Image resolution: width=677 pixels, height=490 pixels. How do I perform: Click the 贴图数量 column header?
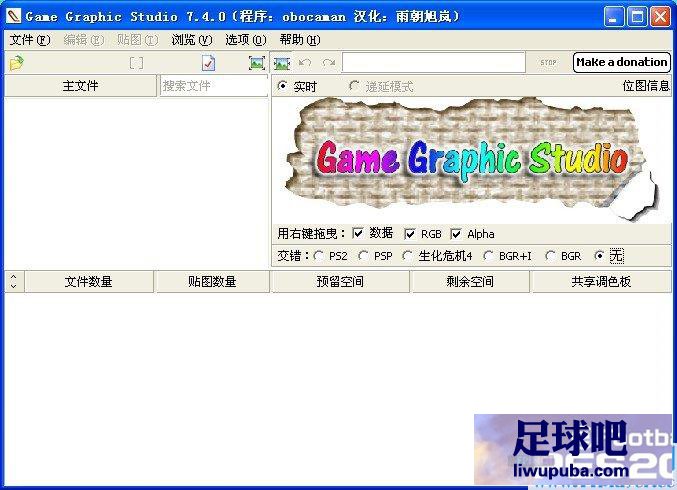(212, 282)
